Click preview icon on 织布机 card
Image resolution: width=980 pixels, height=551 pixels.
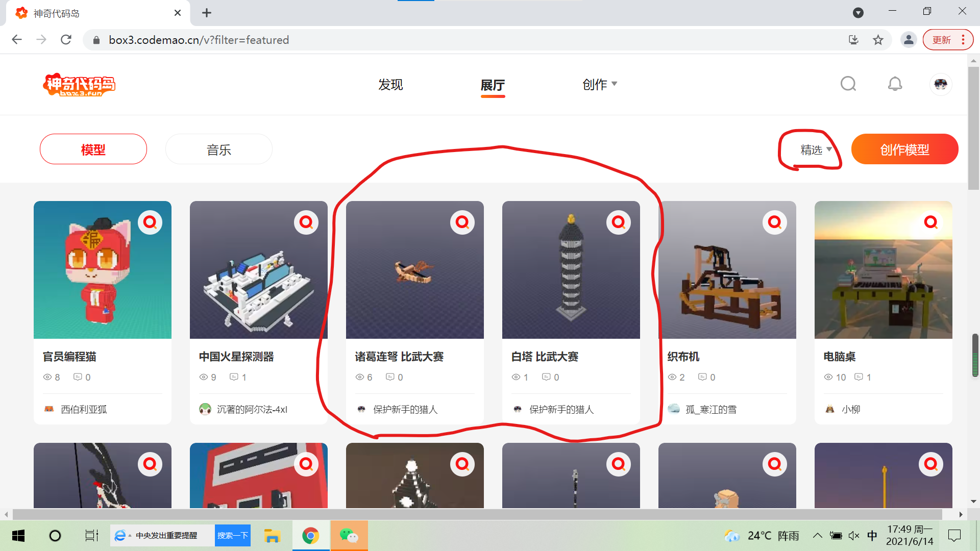coord(775,222)
